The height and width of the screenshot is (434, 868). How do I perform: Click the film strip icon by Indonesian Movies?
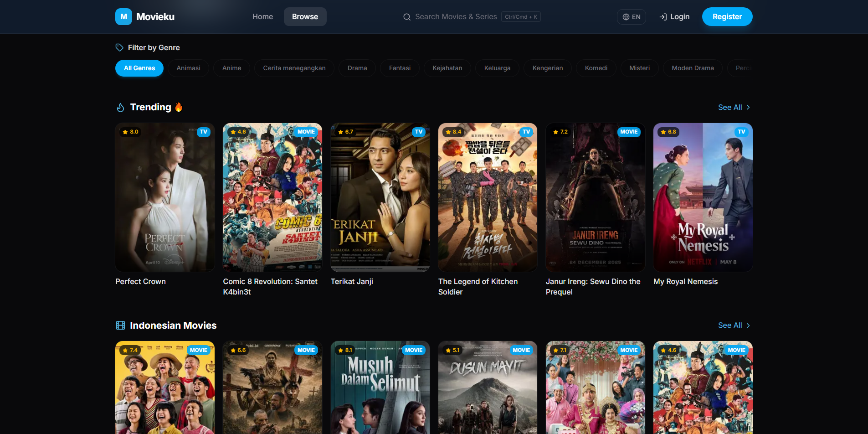(120, 325)
